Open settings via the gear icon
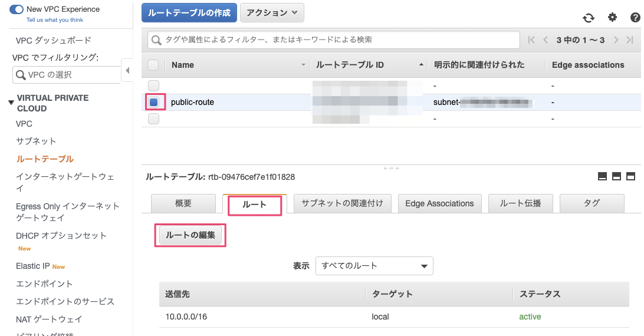Screen dimensions: 644x336 point(612,18)
